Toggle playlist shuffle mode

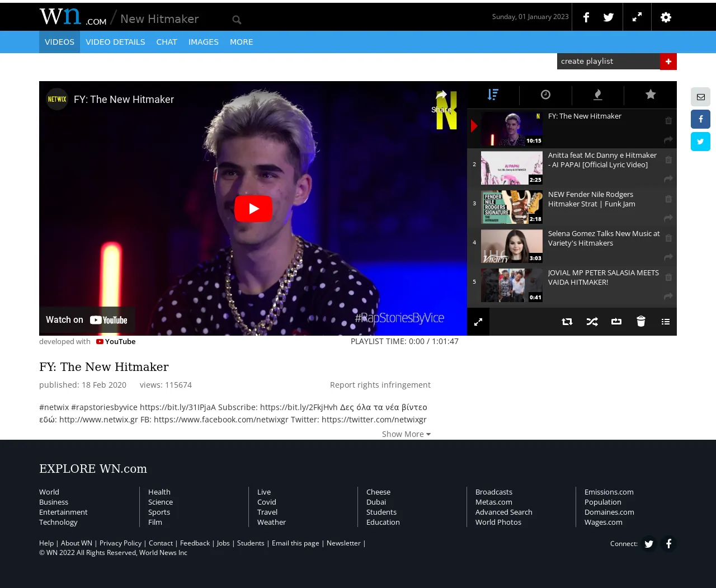[592, 322]
